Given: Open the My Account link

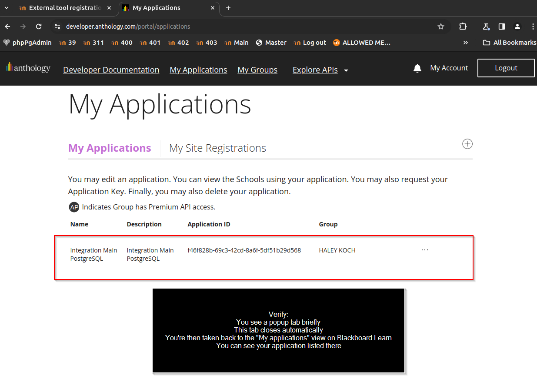Looking at the screenshot, I should coord(449,68).
